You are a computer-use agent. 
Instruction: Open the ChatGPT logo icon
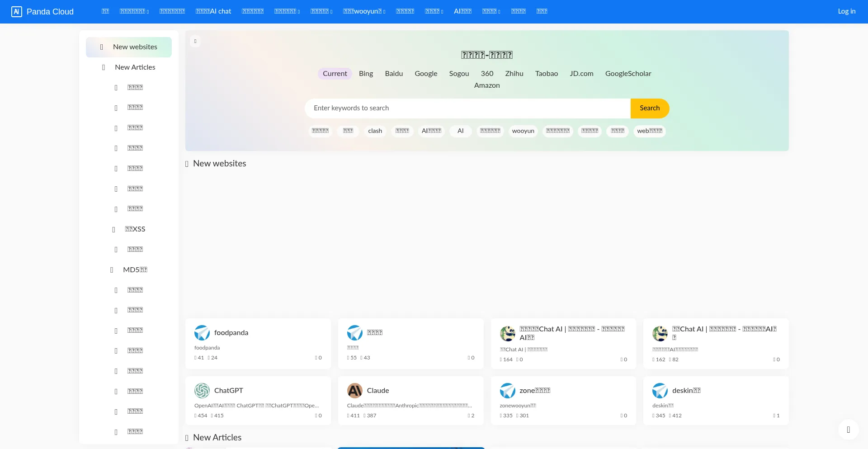pyautogui.click(x=202, y=391)
